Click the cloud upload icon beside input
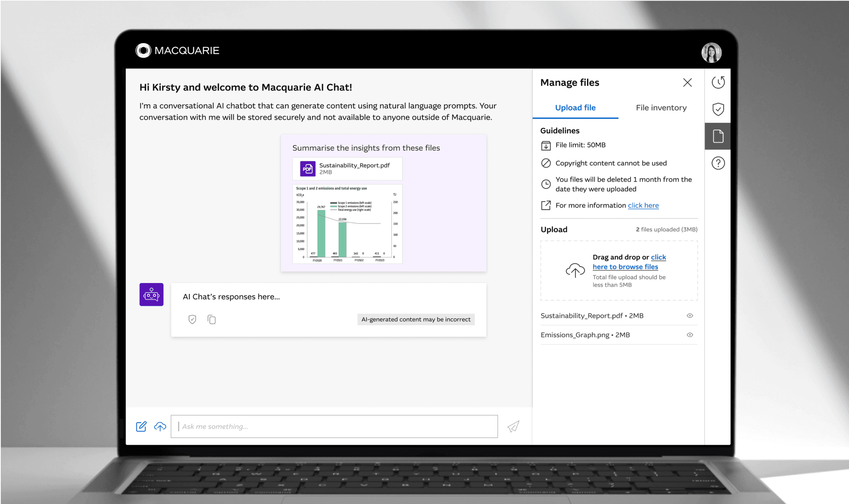The image size is (849, 504). 160,426
